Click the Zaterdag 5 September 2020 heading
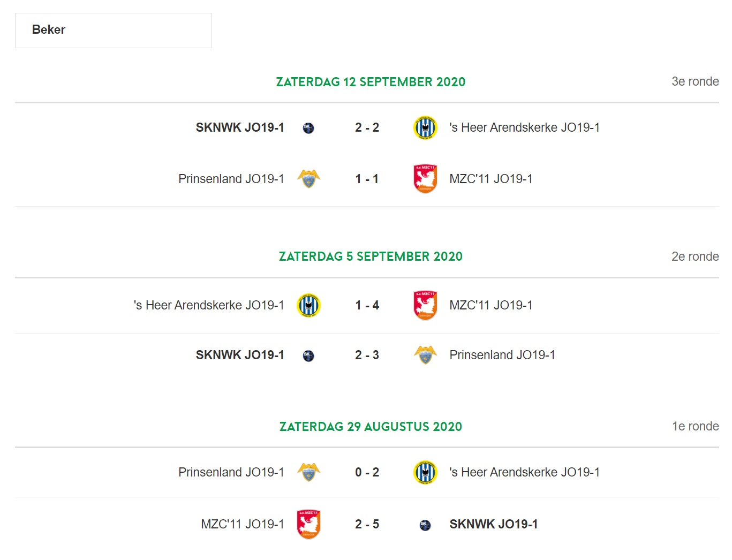This screenshot has width=732, height=560. pyautogui.click(x=371, y=256)
